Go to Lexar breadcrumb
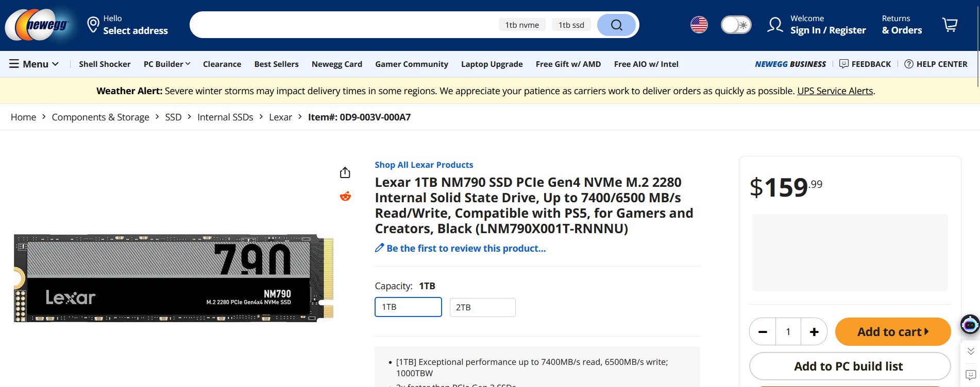The height and width of the screenshot is (387, 980). [x=280, y=117]
